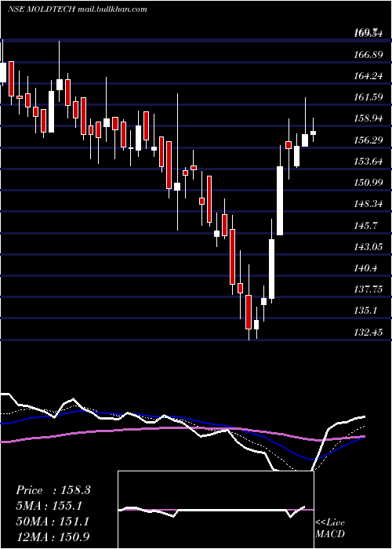392x549 pixels.
Task: Click the 12MA : 150.9 readout
Action: 53,536
